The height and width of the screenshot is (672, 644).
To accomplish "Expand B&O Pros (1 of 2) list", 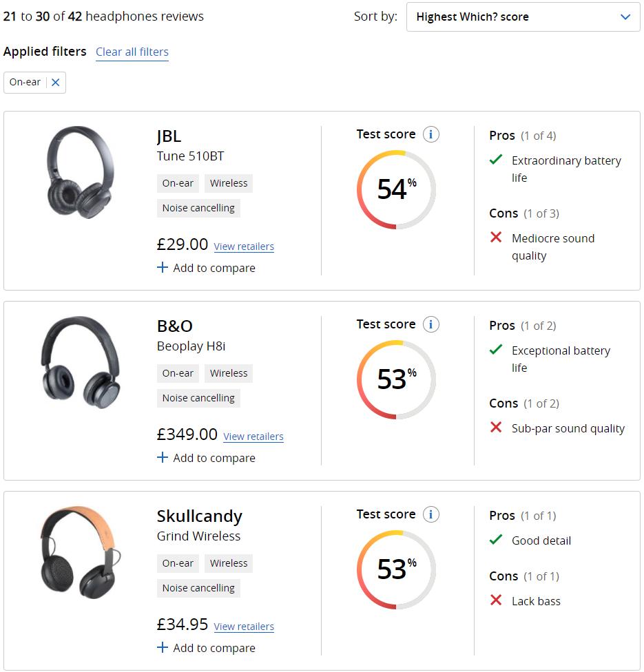I will tap(522, 326).
